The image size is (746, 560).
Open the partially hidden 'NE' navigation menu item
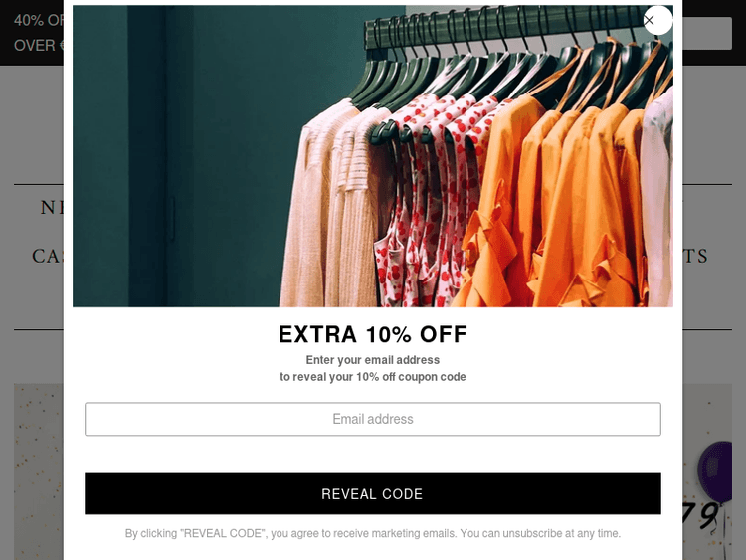click(x=52, y=208)
